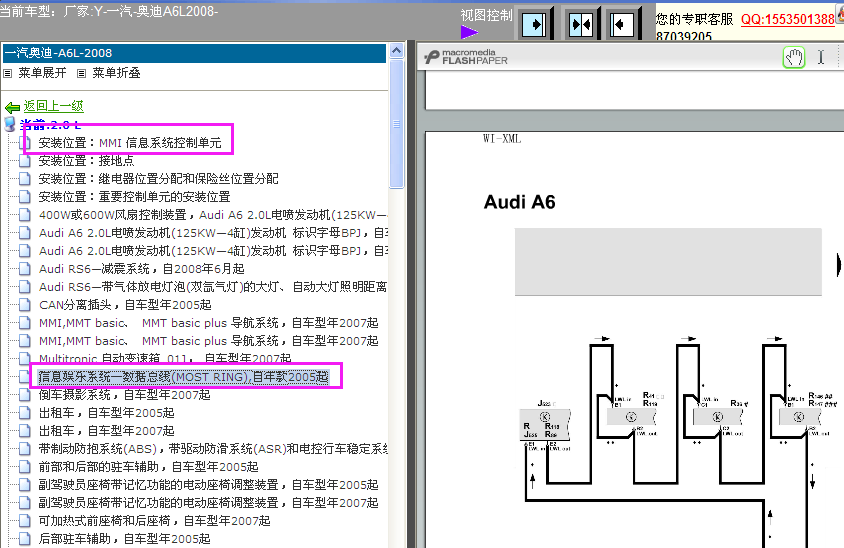Click the computer icon beside 当前:2.0 L

click(10, 124)
